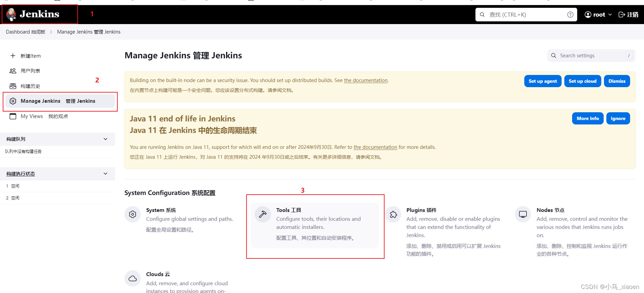Click the plus icon for 新建Item
Viewport: 644px width, 293px height.
click(x=13, y=56)
